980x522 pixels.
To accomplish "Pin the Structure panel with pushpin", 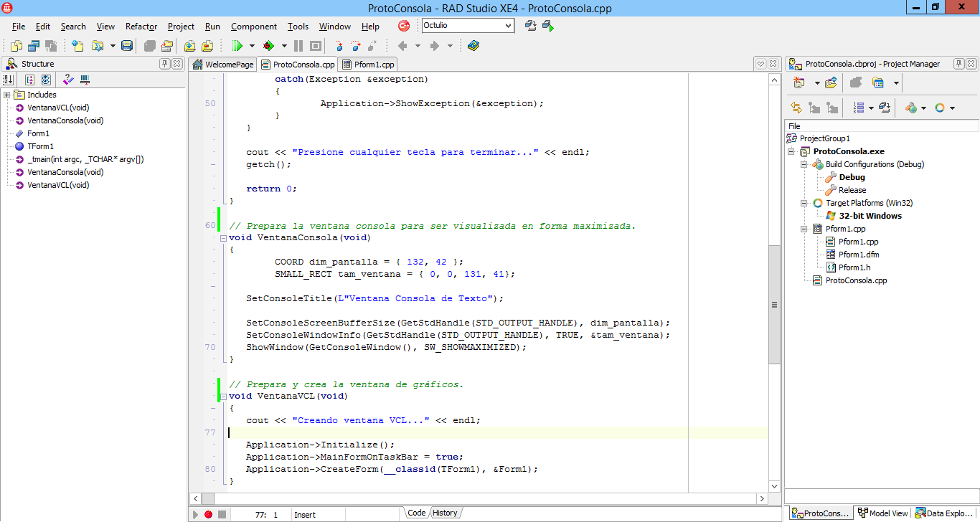I will (165, 64).
